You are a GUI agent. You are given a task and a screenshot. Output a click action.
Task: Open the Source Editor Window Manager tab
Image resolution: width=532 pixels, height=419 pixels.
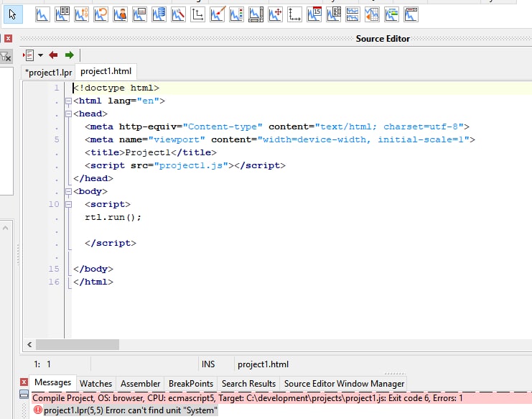pyautogui.click(x=344, y=384)
